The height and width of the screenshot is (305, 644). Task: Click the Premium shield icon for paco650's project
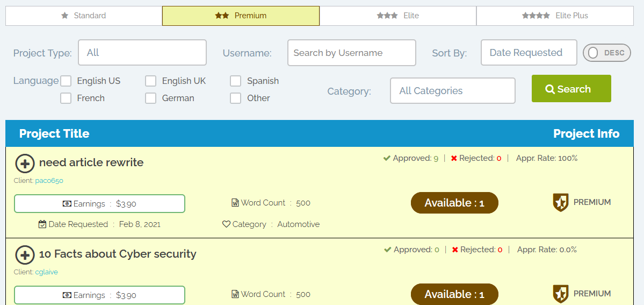561,202
